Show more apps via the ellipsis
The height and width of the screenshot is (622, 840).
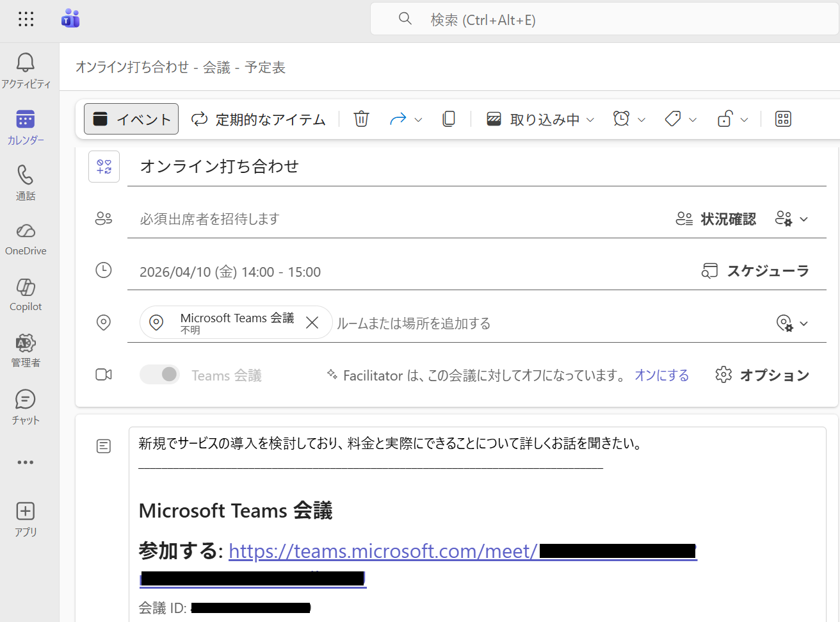pyautogui.click(x=26, y=462)
